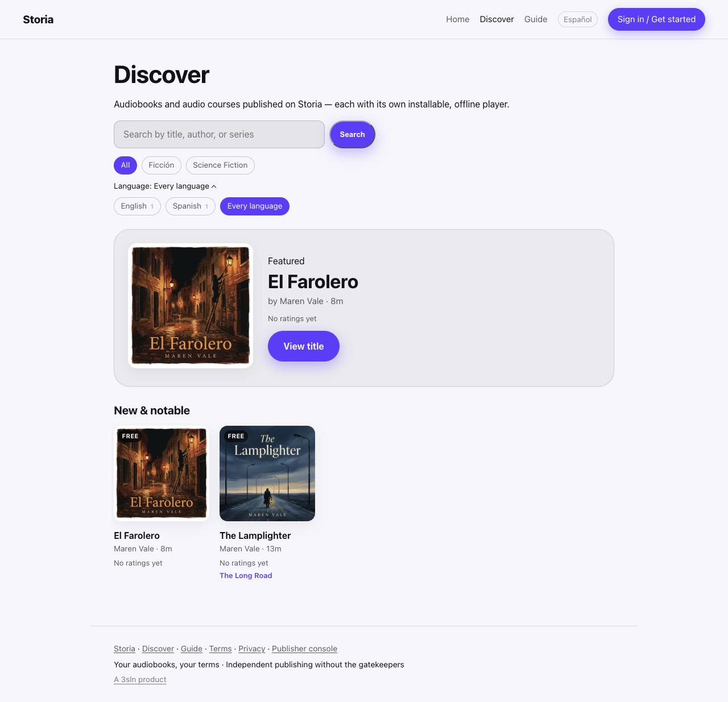Click El Farolero title under New & notable
This screenshot has width=728, height=702.
tap(136, 535)
